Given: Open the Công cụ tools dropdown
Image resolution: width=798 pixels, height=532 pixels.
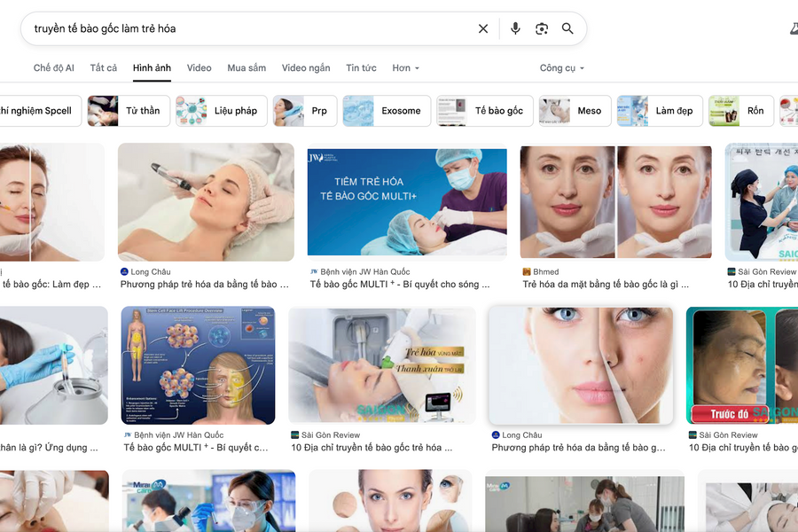Looking at the screenshot, I should [561, 68].
